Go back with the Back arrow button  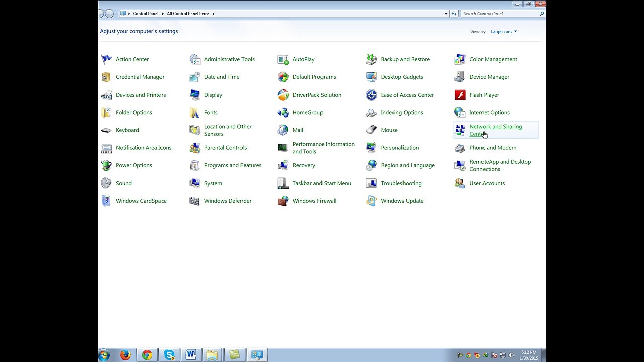[101, 14]
